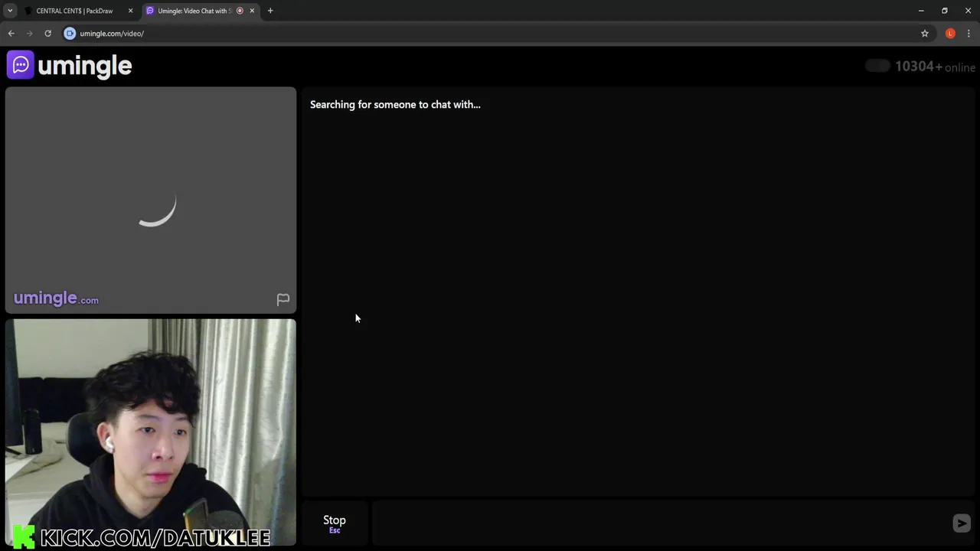Click the local webcam video preview
This screenshot has height=551, width=980.
[x=151, y=432]
